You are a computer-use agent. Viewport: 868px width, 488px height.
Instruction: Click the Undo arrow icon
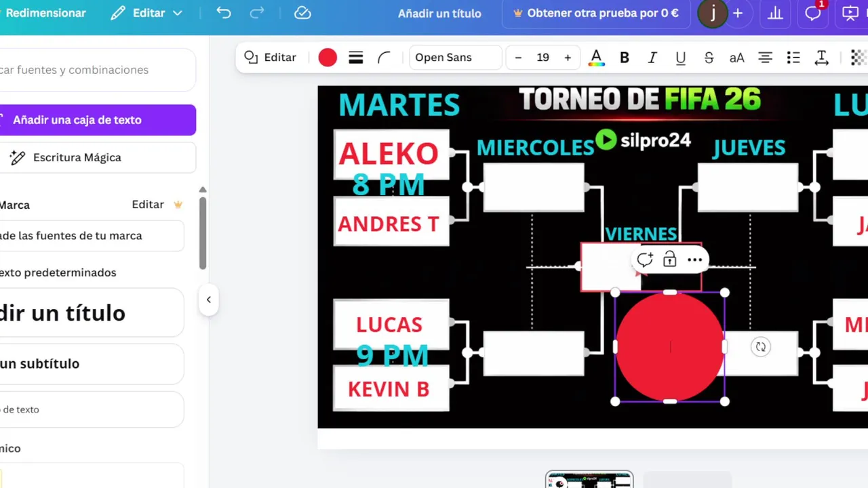click(x=224, y=13)
